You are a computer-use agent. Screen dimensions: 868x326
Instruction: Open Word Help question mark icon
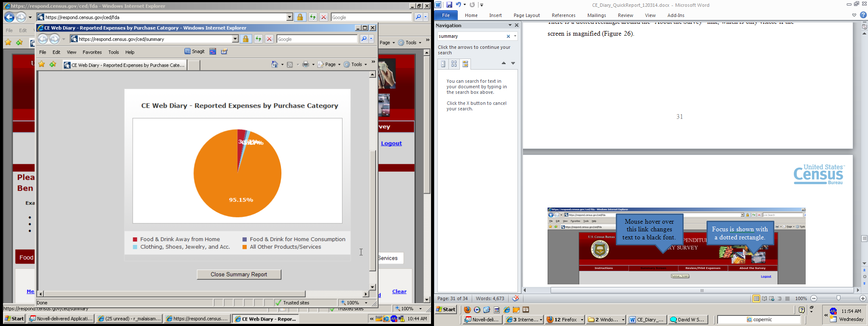[x=863, y=15]
